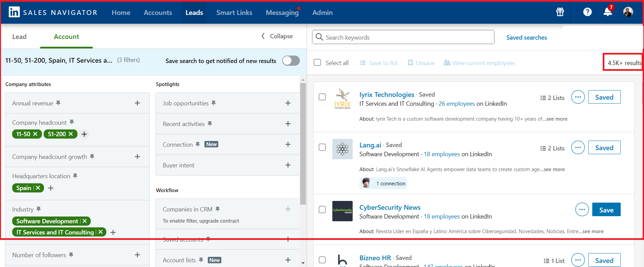Screen dimensions: 644x267
Task: Open Smart Links
Action: (234, 13)
